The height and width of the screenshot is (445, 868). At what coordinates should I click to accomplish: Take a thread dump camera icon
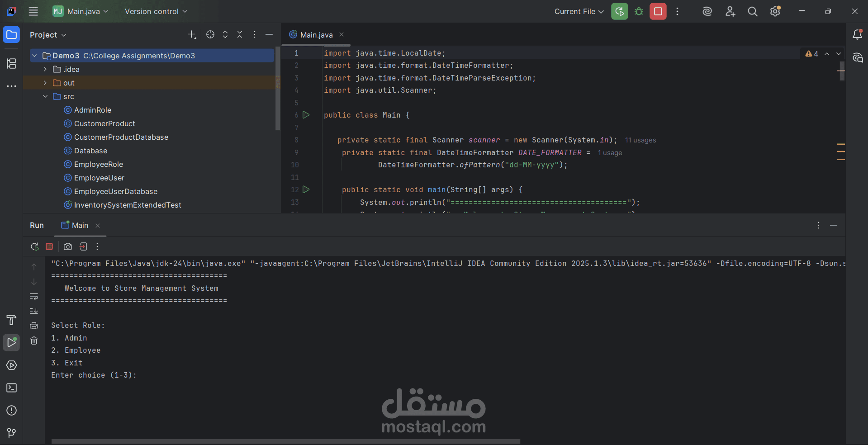click(x=68, y=246)
